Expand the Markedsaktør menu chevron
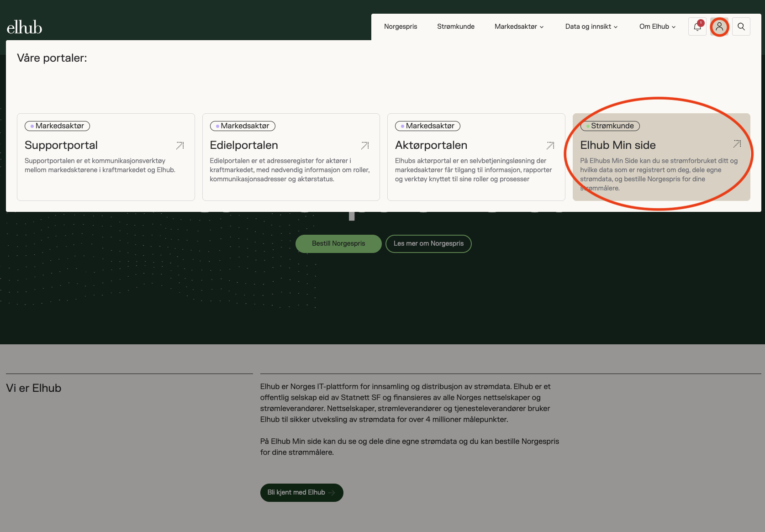This screenshot has width=765, height=532. [542, 27]
